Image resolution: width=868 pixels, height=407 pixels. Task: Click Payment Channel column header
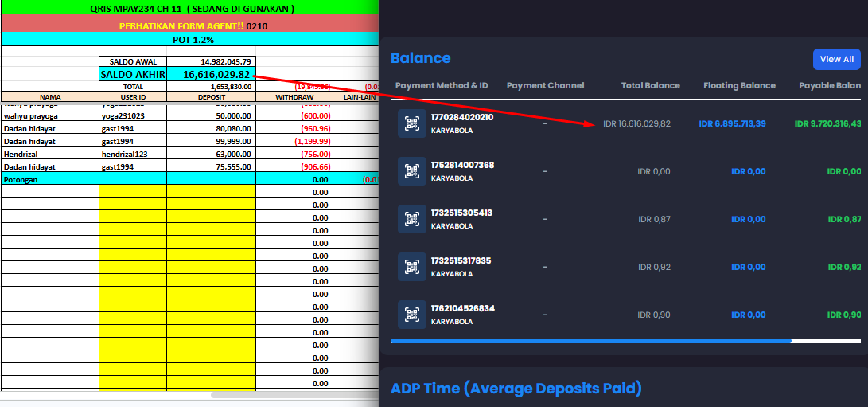[x=545, y=85]
